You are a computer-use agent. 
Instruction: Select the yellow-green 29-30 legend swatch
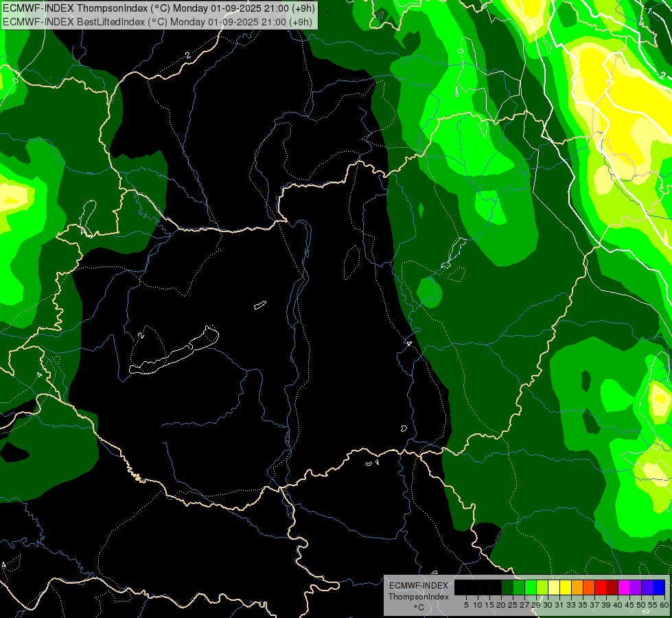[542, 587]
